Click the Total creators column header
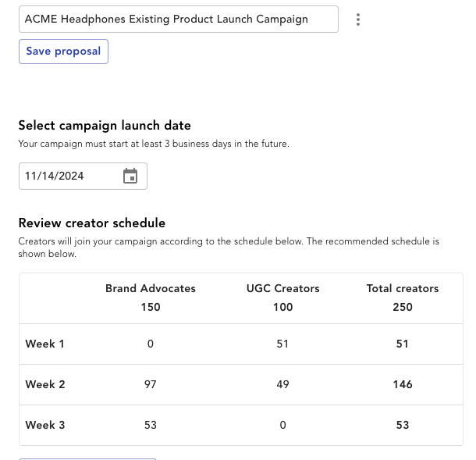The image size is (476, 460). (x=402, y=288)
